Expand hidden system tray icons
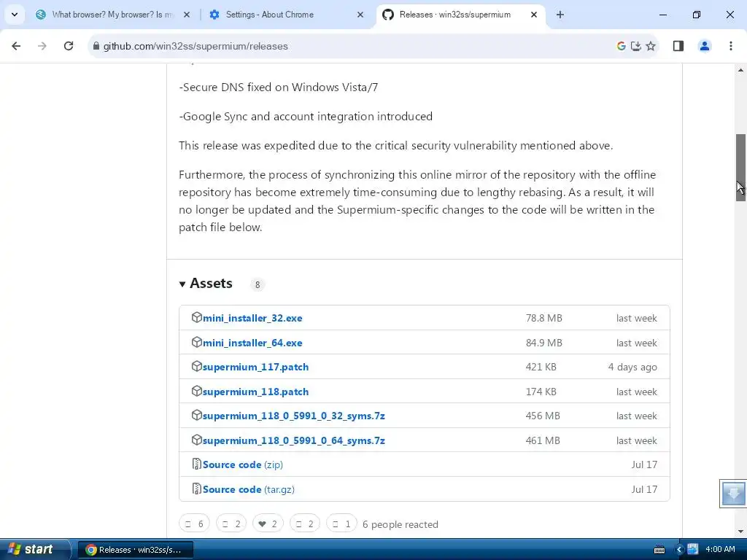The image size is (747, 560). pos(679,550)
